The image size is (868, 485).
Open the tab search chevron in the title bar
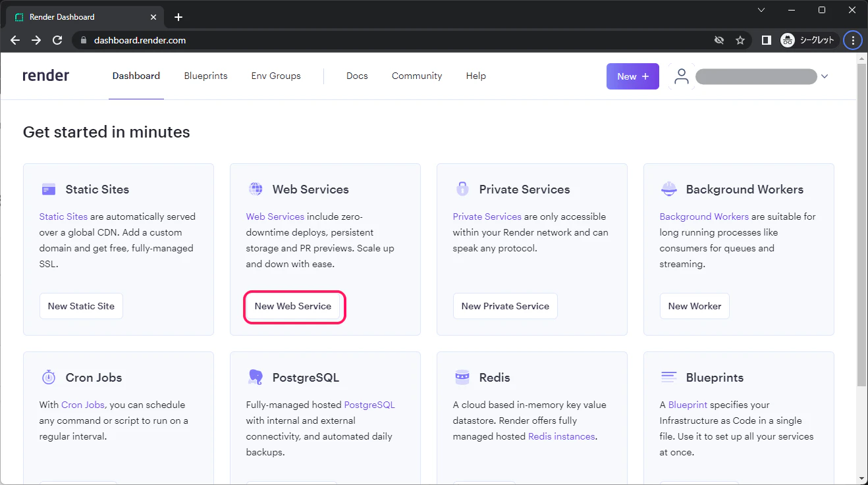click(761, 10)
